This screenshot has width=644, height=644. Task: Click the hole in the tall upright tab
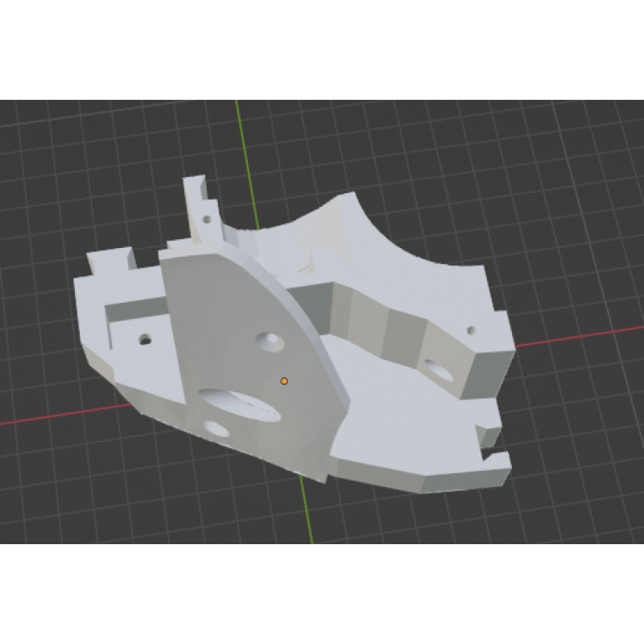point(207,218)
